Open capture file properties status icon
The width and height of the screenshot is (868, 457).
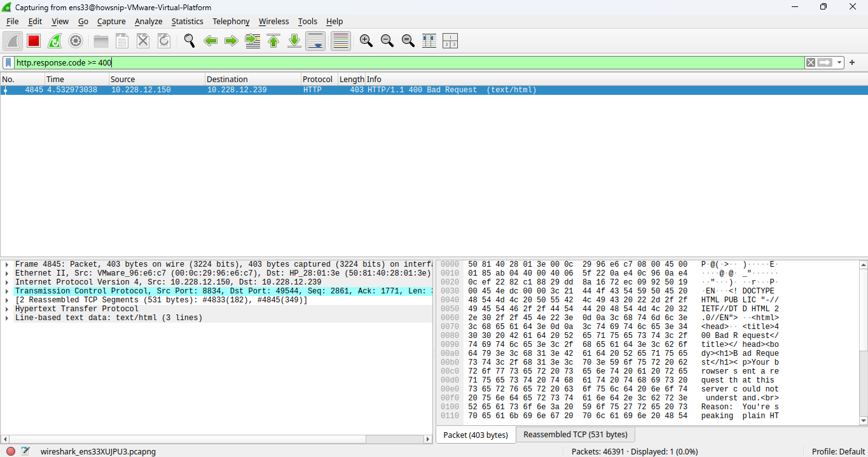click(x=25, y=451)
